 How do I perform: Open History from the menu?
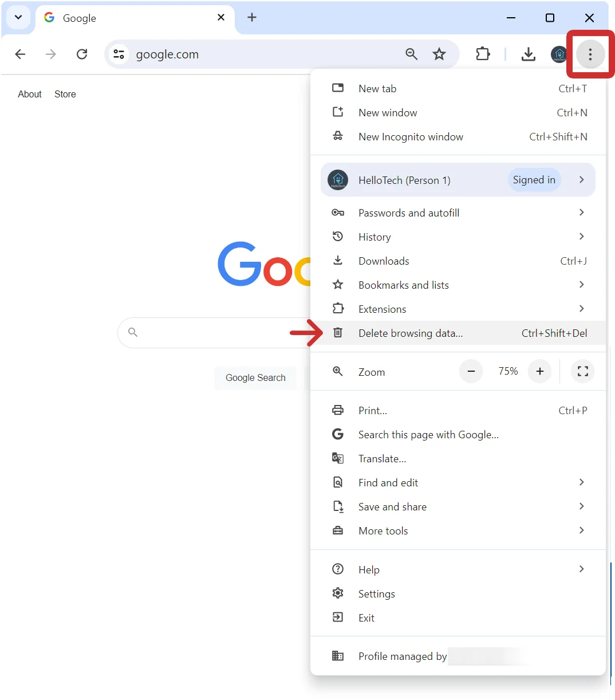coord(374,237)
